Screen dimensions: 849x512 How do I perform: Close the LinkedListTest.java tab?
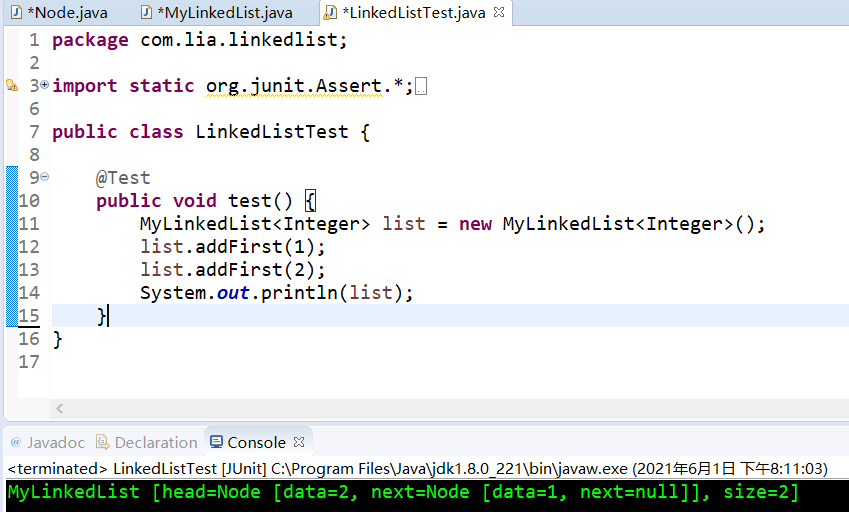(499, 12)
